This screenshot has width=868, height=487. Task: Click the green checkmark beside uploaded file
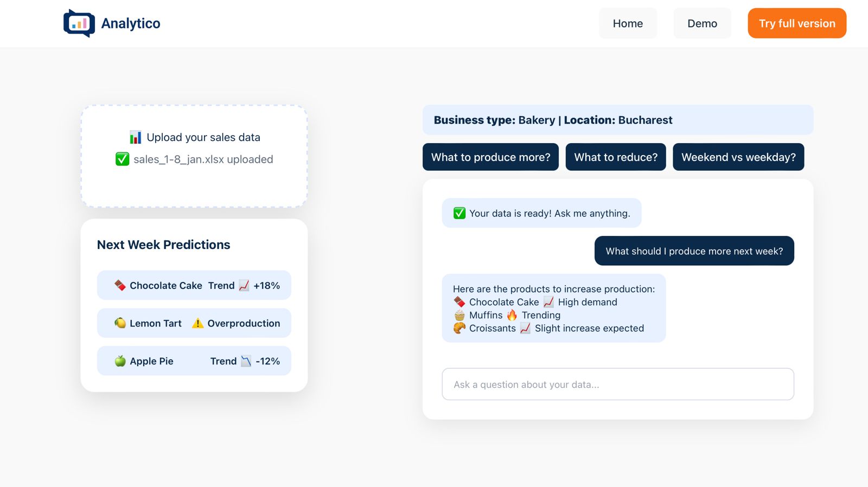coord(122,159)
